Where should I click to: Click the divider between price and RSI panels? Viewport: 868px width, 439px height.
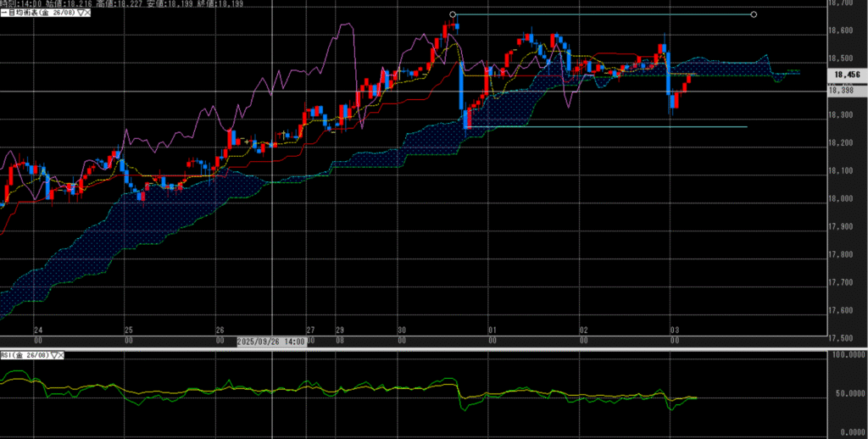click(x=434, y=347)
